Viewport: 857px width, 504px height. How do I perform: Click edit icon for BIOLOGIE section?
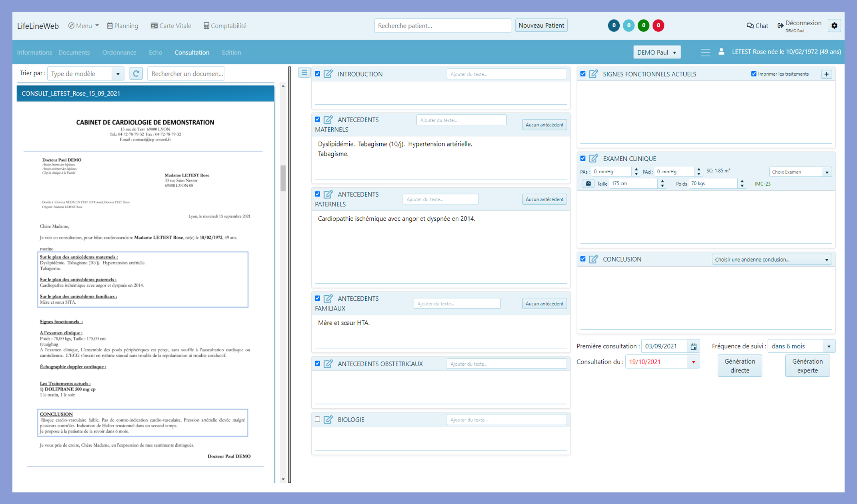(x=328, y=420)
